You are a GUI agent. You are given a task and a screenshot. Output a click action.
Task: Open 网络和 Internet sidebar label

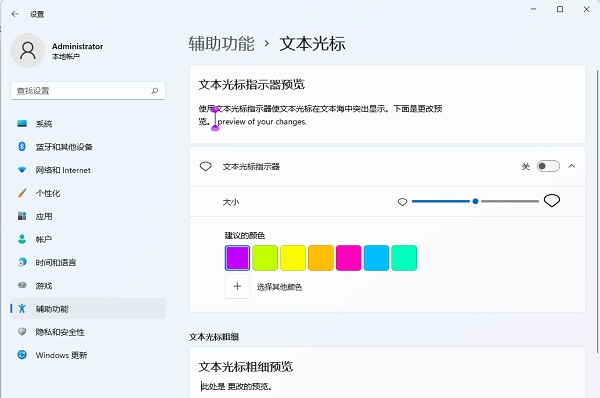point(63,170)
